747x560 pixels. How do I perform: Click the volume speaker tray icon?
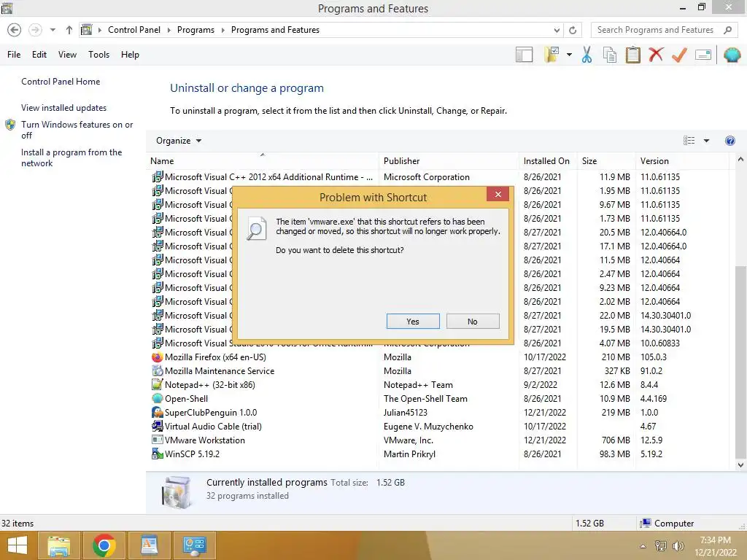pyautogui.click(x=678, y=545)
